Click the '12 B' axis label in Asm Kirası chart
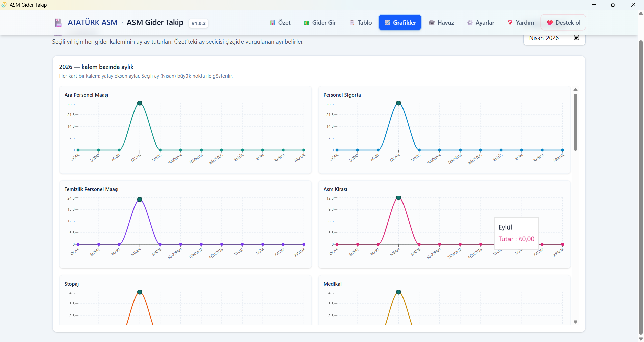Viewport: 644px width, 342px height. (x=330, y=198)
